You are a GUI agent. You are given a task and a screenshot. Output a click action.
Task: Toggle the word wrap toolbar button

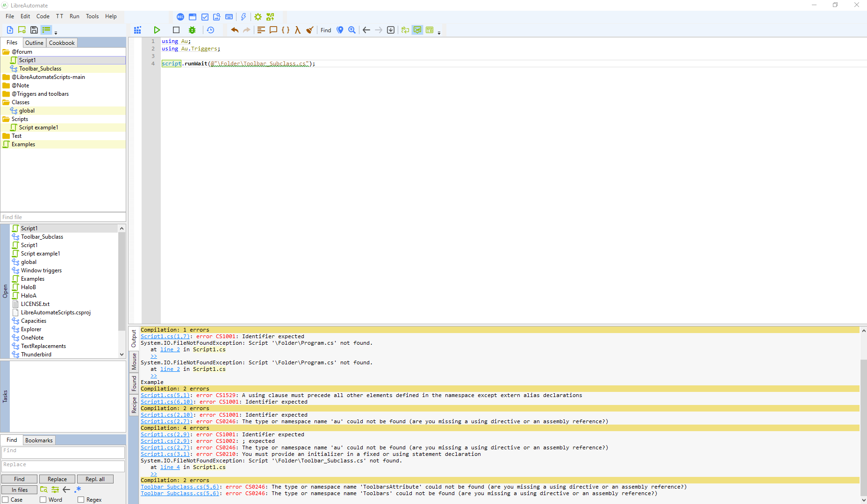(405, 30)
